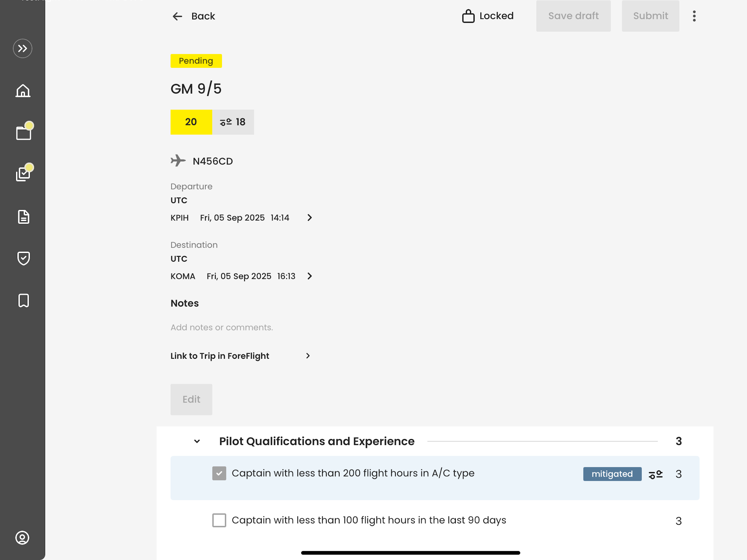The height and width of the screenshot is (560, 747).
Task: Click the Save draft button
Action: click(573, 16)
